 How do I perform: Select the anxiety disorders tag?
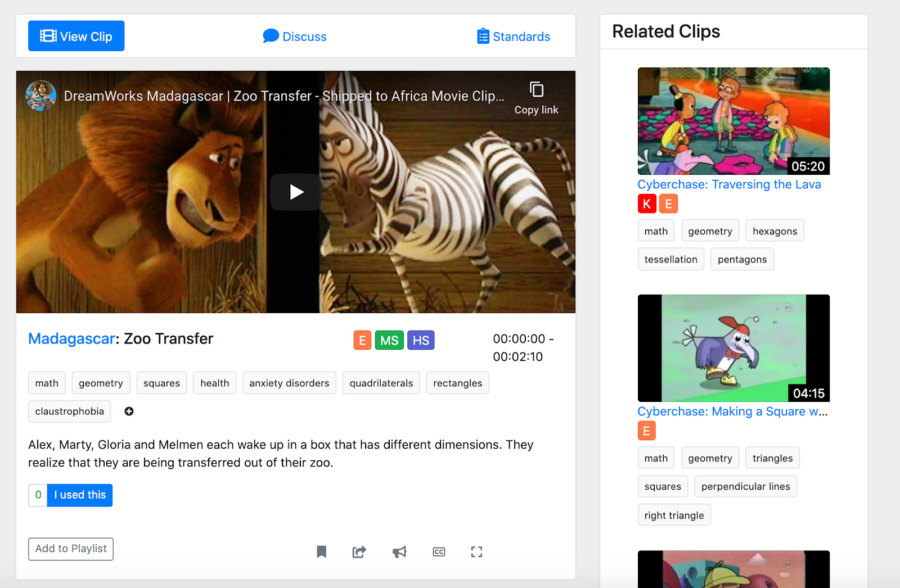(289, 383)
